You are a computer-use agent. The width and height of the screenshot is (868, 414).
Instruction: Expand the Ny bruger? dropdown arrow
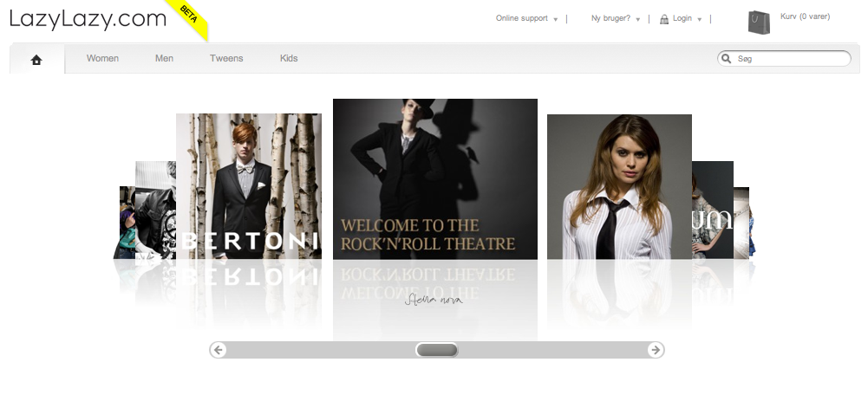tap(637, 19)
